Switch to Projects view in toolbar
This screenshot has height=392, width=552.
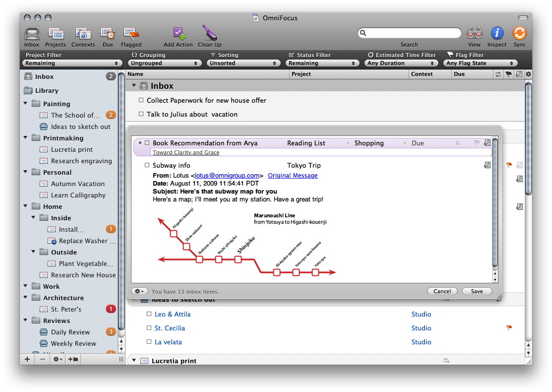point(56,34)
